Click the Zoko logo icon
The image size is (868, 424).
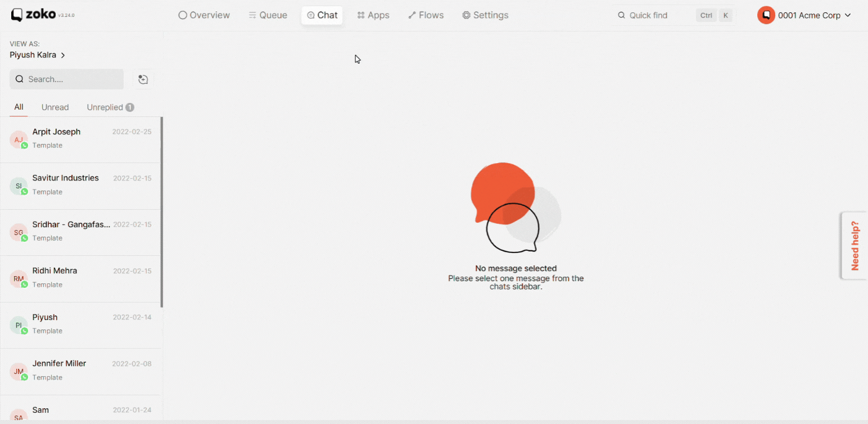coord(17,15)
